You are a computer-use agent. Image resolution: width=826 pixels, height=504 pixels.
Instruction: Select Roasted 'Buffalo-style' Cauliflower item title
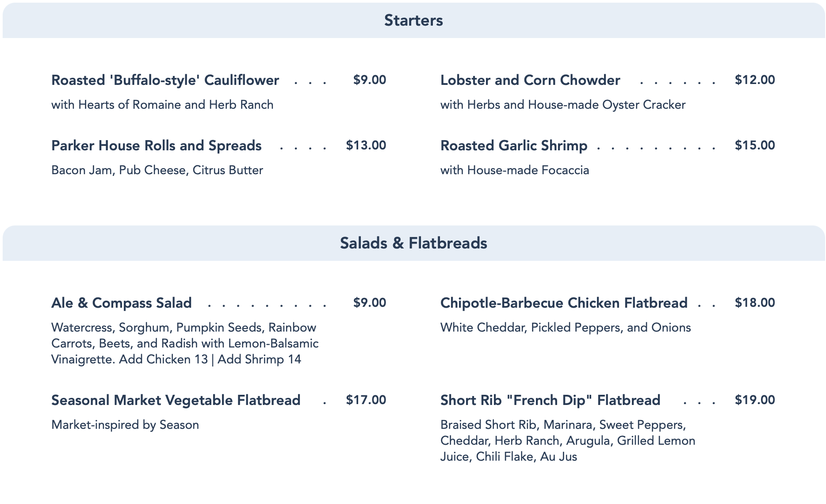pyautogui.click(x=165, y=80)
